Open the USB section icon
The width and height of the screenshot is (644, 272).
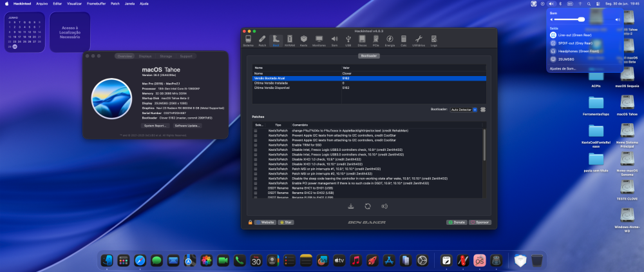click(x=348, y=40)
